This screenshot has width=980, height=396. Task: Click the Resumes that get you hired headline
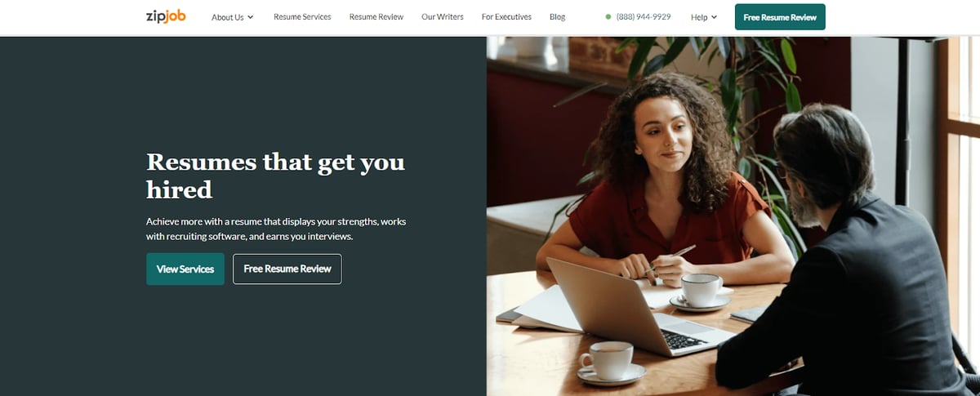click(275, 176)
